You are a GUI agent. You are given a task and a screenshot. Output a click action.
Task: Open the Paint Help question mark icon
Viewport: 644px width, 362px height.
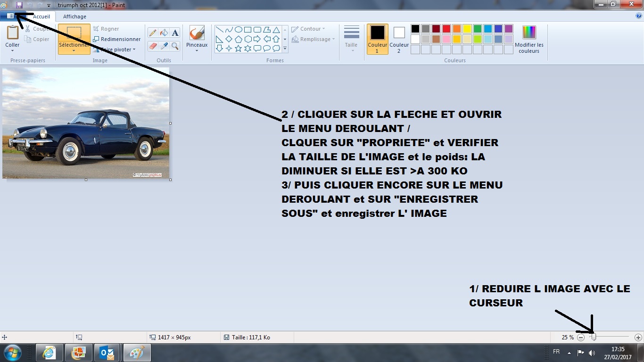tap(639, 16)
